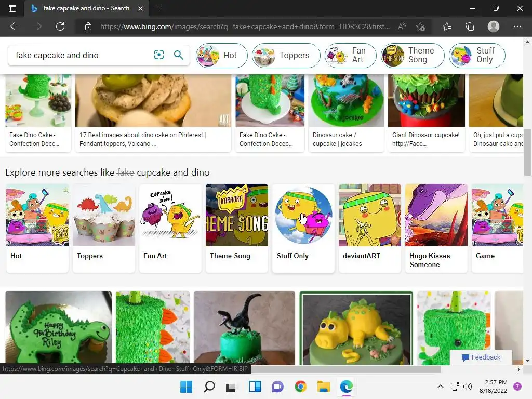Open 17 Best images about dino cake result
Viewport: 532px width, 399px height.
click(x=153, y=113)
